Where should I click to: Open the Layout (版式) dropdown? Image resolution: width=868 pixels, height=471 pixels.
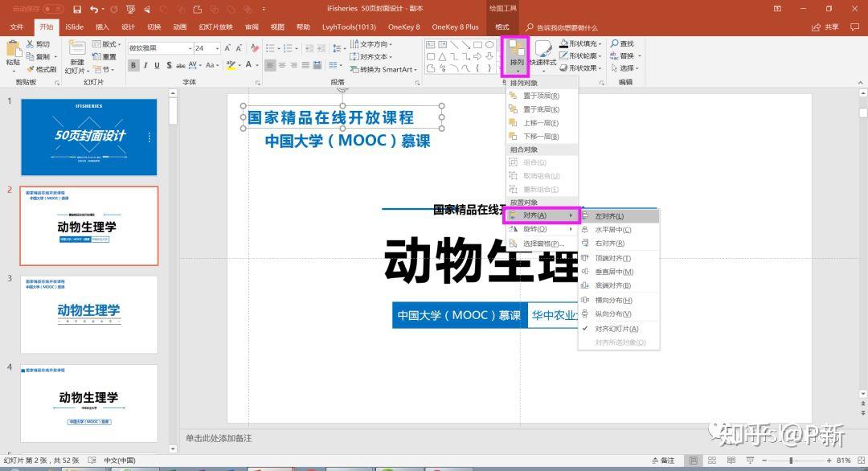tap(106, 43)
